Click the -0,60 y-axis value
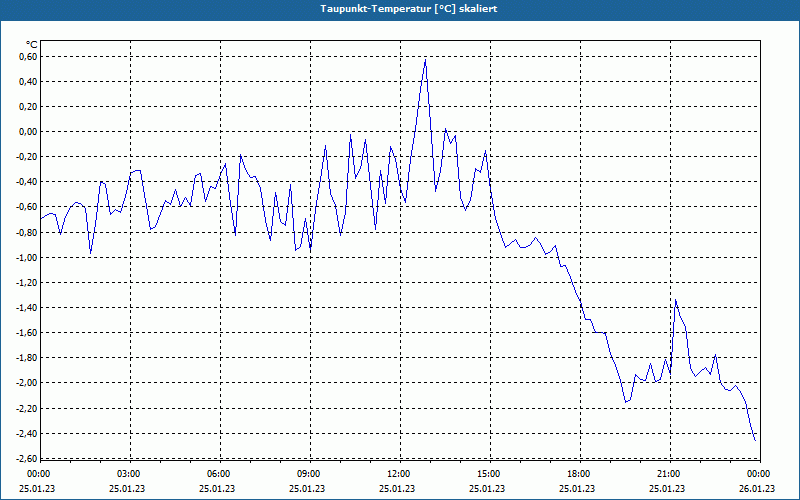This screenshot has height=500, width=800. 28,207
